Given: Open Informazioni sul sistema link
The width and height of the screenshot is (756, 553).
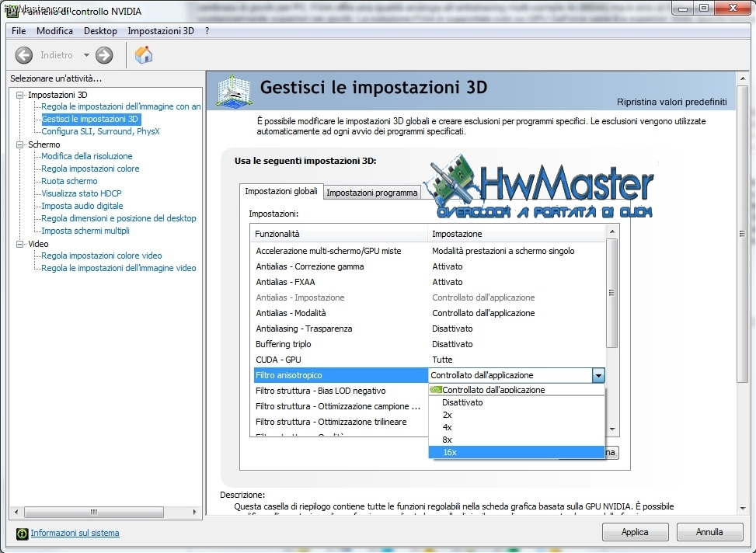Looking at the screenshot, I should (x=75, y=534).
